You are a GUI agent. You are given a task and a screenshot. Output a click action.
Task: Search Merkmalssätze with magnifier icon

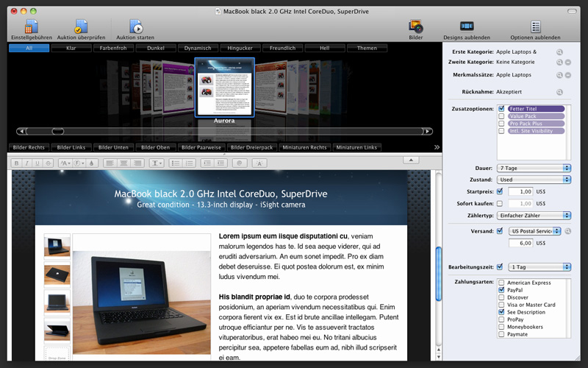(x=559, y=75)
